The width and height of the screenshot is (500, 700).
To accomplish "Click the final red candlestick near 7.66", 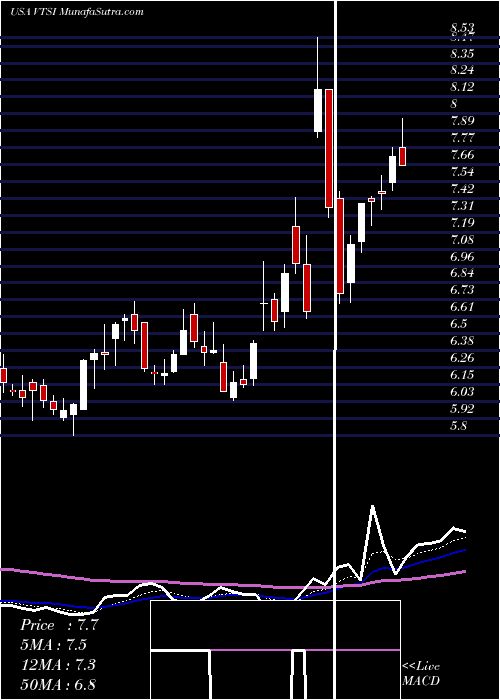I will pos(402,156).
